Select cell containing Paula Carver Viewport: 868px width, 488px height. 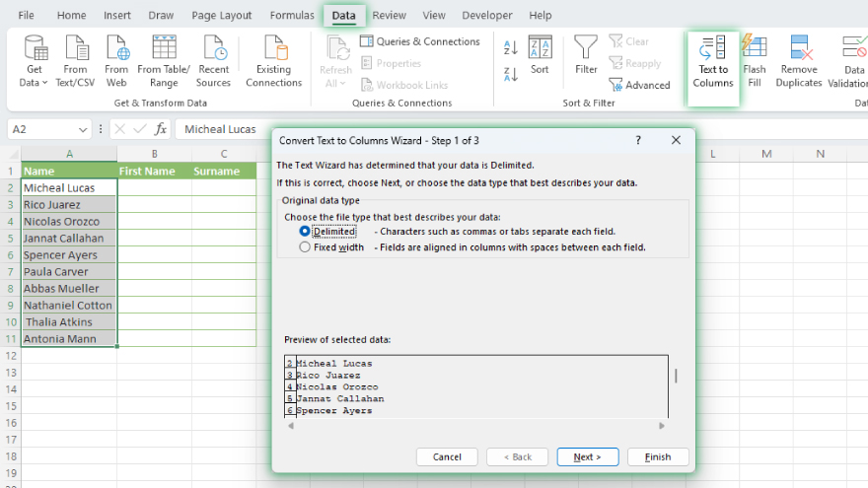(x=69, y=272)
